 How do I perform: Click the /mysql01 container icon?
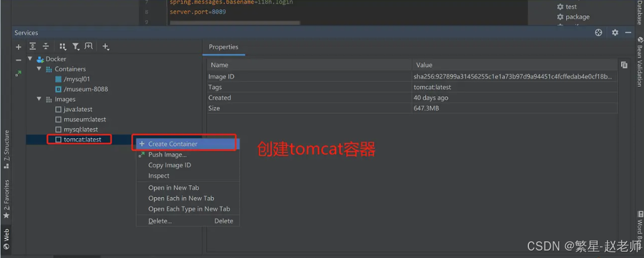pyautogui.click(x=58, y=79)
